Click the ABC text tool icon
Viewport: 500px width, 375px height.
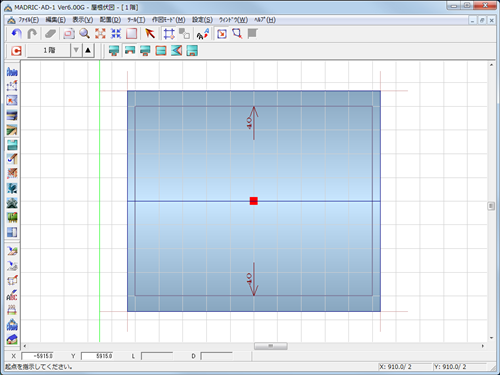(x=12, y=295)
